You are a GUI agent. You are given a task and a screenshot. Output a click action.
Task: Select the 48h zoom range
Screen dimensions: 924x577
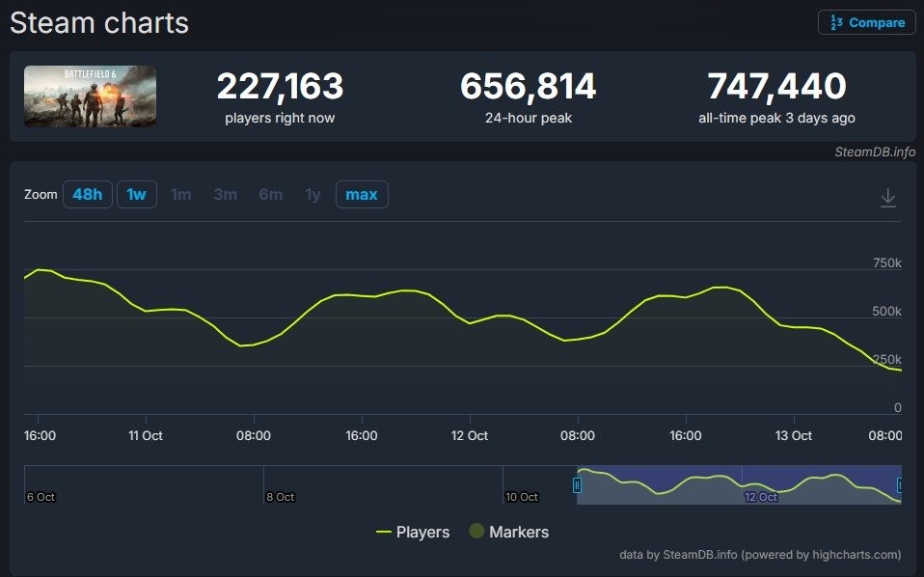coord(87,194)
